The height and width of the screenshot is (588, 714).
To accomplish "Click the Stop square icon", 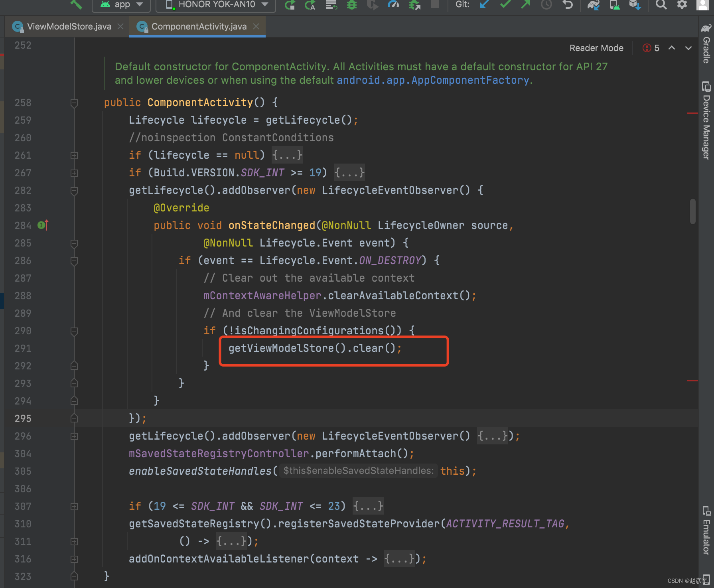I will point(435,4).
